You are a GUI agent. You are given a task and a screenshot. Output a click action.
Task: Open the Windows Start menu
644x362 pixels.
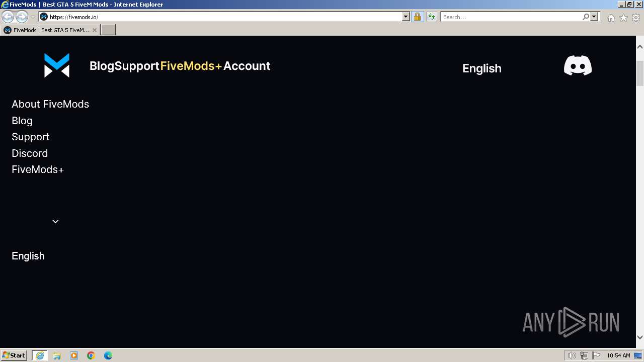click(x=14, y=355)
